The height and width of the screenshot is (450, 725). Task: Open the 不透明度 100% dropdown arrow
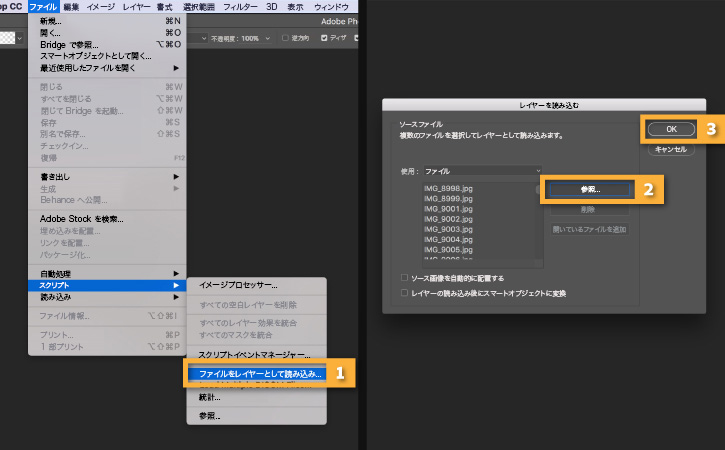coord(268,38)
